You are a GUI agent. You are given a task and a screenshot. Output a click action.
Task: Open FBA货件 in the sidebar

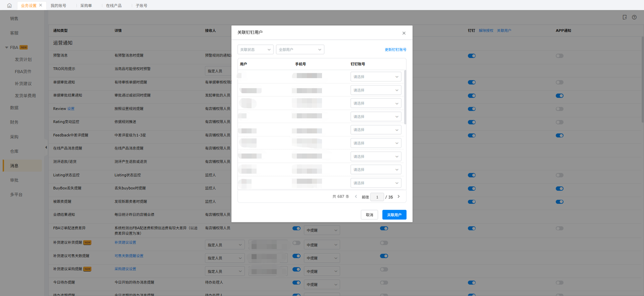point(23,71)
